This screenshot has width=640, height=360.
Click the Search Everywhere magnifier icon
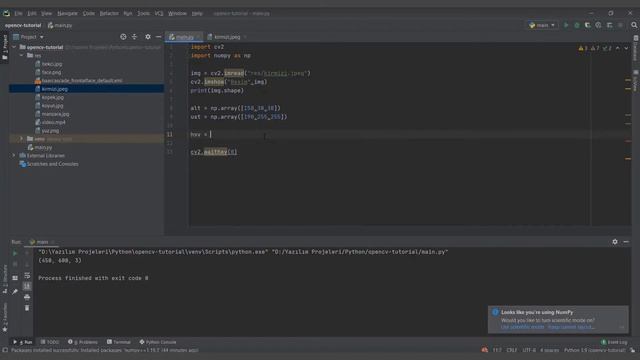(x=634, y=25)
